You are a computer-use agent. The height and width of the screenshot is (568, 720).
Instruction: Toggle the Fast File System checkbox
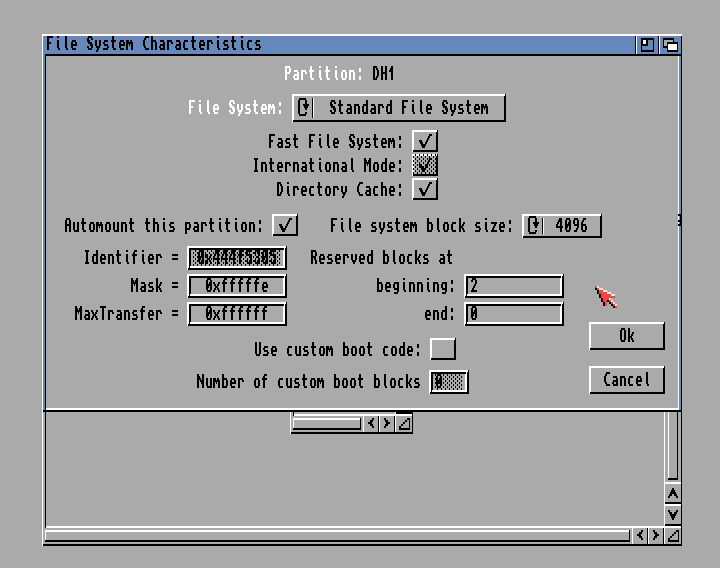click(426, 141)
